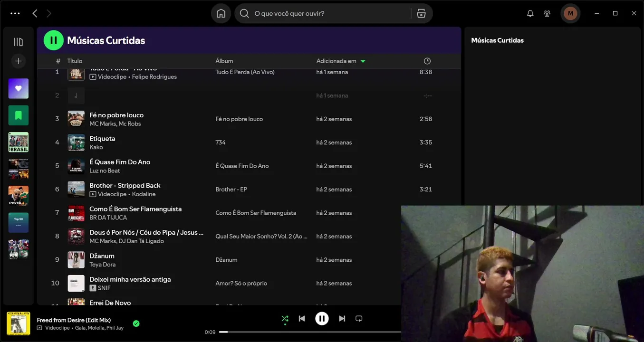Pause Músicas Curtidas with green button

click(54, 40)
